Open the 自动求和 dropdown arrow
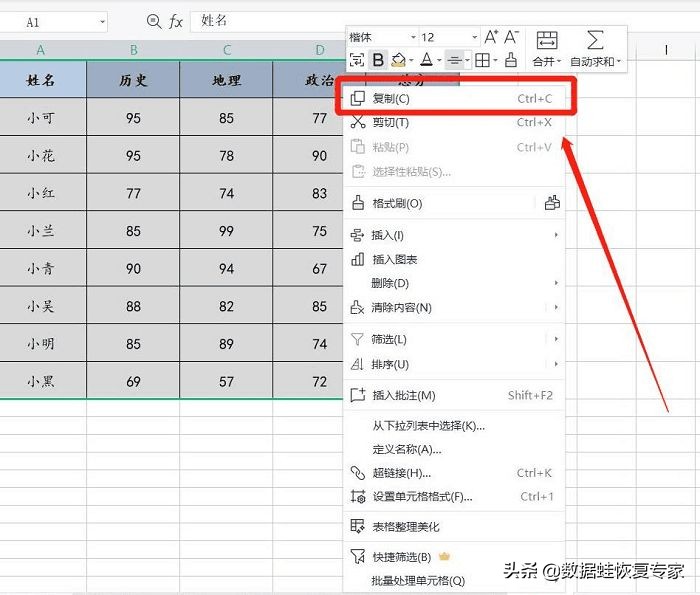The width and height of the screenshot is (700, 595). coord(619,61)
